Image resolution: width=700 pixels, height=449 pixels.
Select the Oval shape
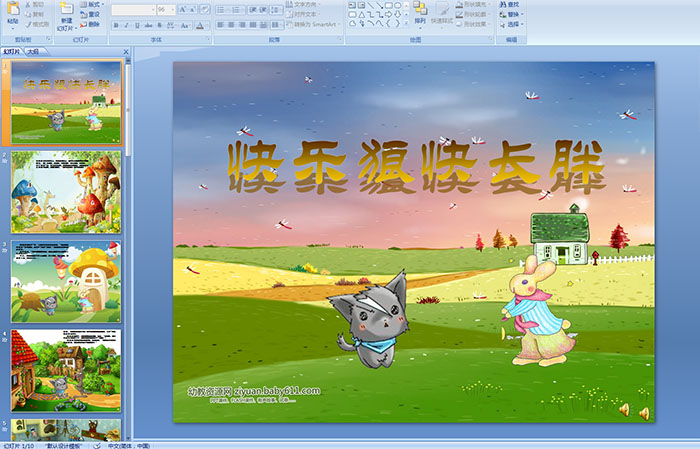point(398,5)
